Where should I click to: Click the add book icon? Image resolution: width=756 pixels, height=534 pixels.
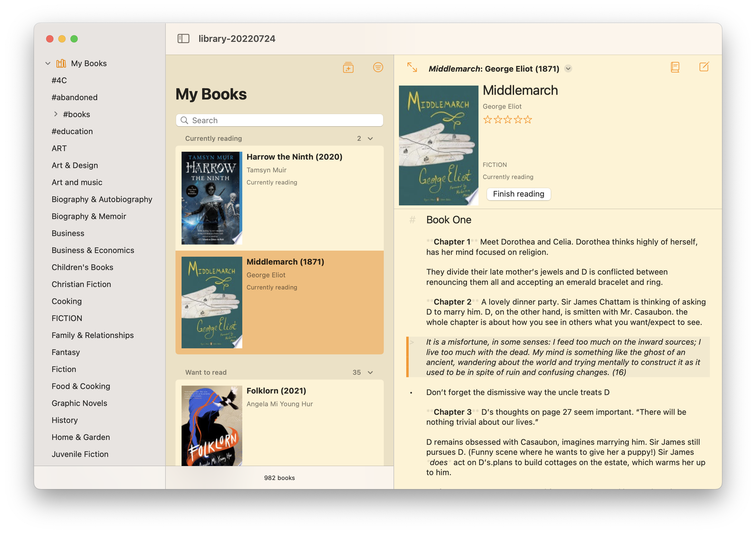pos(348,67)
